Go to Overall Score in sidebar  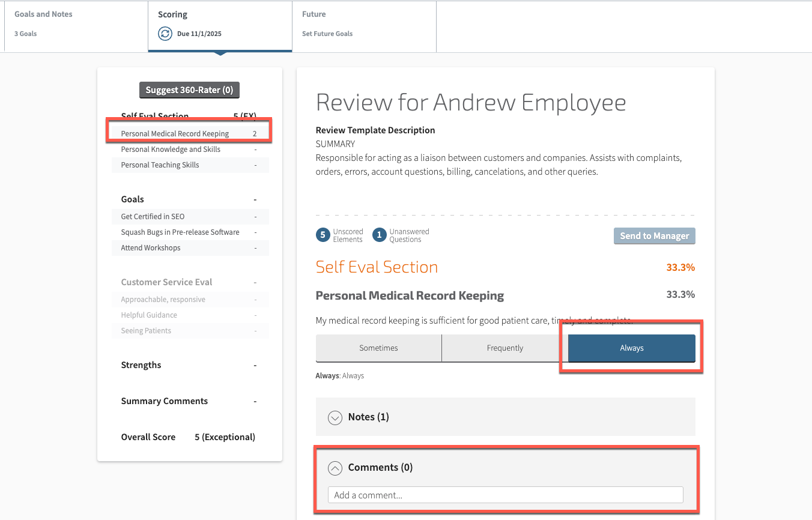pos(148,437)
